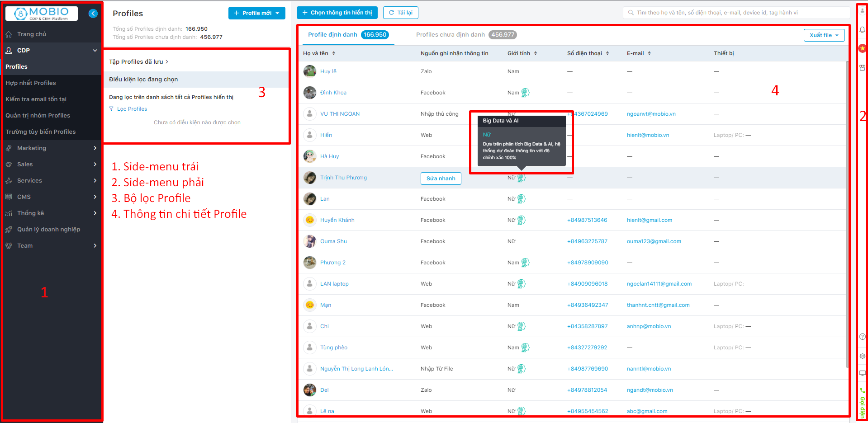868x423 pixels.
Task: Click the Services menu icon
Action: [9, 181]
